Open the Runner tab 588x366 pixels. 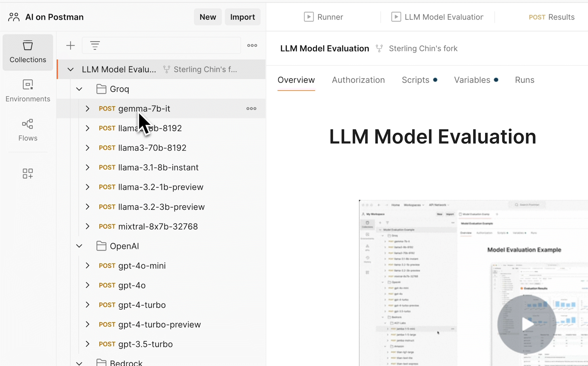click(324, 17)
